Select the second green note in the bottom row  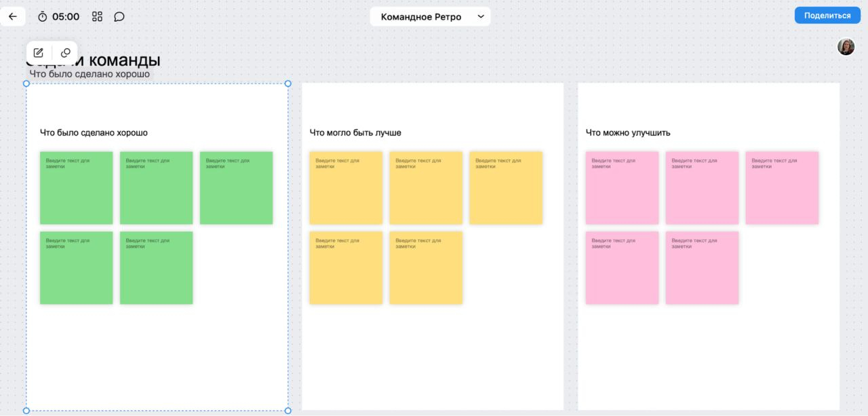[156, 268]
